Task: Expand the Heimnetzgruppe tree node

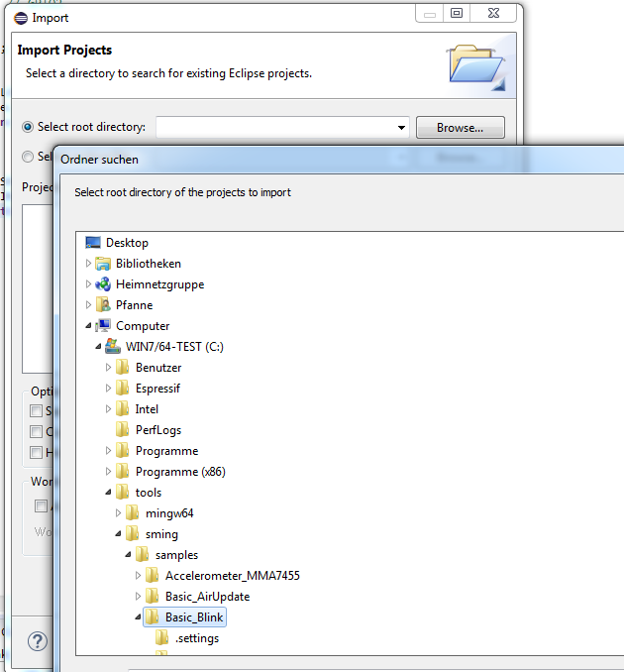Action: pos(88,284)
